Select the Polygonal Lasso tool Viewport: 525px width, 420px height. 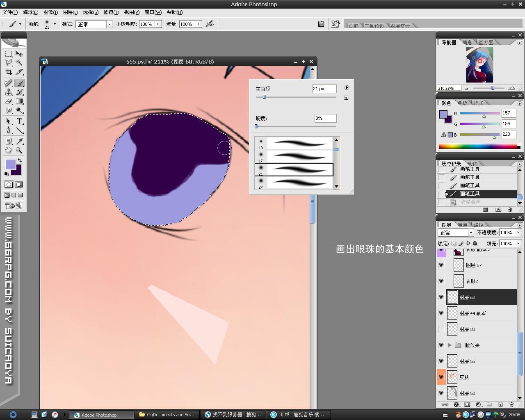pyautogui.click(x=9, y=63)
